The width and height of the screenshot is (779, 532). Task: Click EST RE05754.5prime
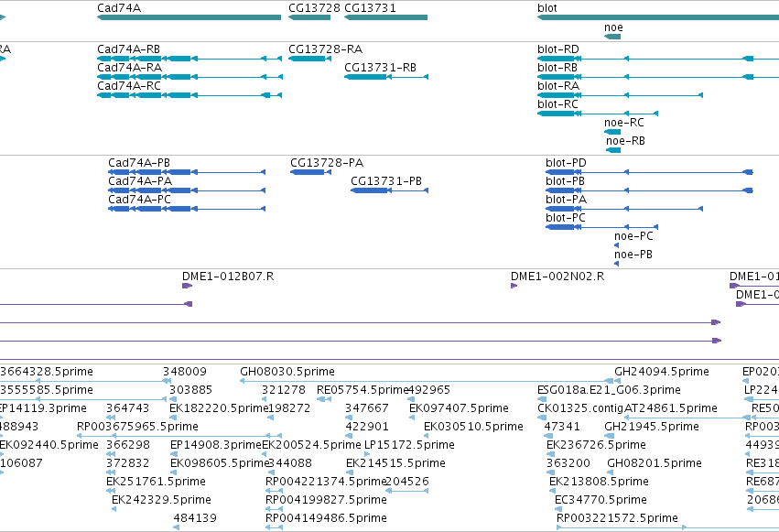pos(362,390)
